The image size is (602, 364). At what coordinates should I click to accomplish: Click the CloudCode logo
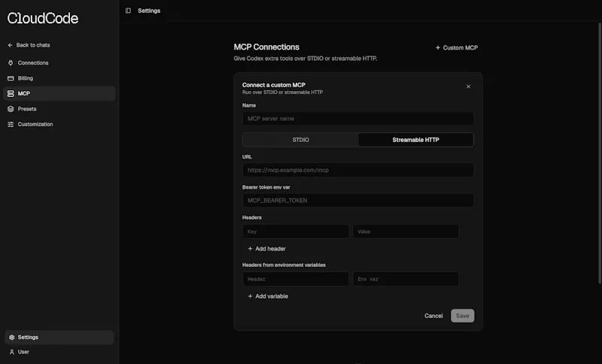pyautogui.click(x=43, y=18)
